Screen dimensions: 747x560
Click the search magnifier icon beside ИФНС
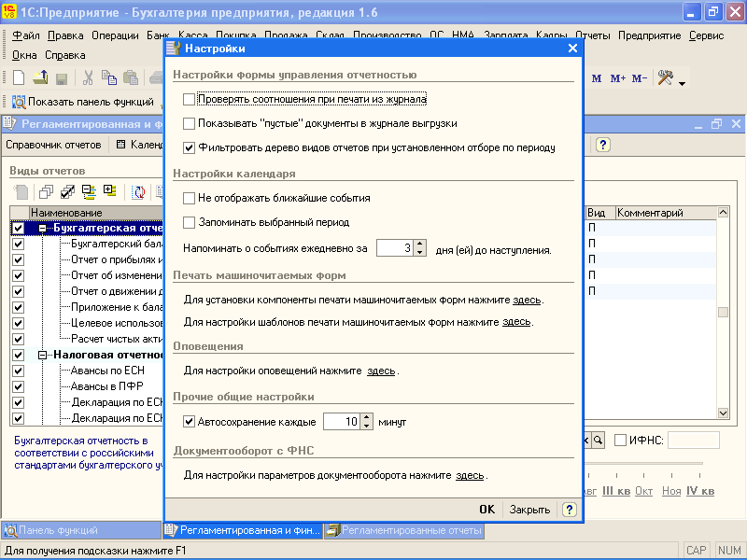598,440
